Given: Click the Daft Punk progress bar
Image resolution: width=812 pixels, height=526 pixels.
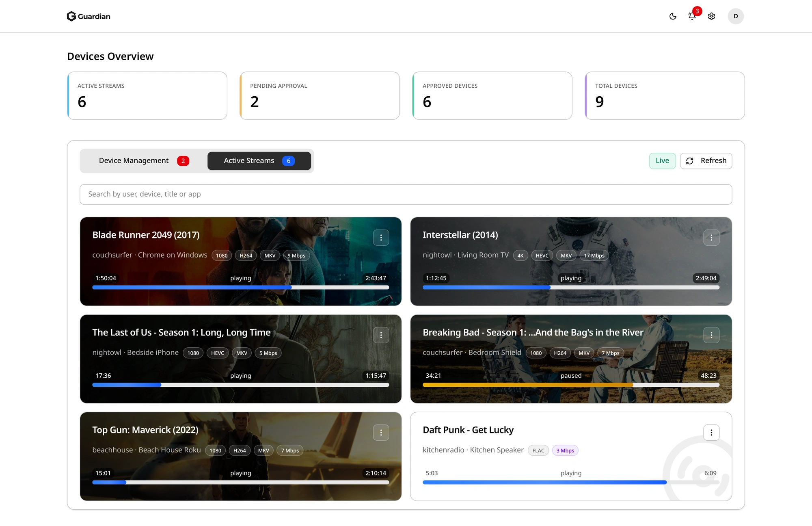Looking at the screenshot, I should 571,482.
